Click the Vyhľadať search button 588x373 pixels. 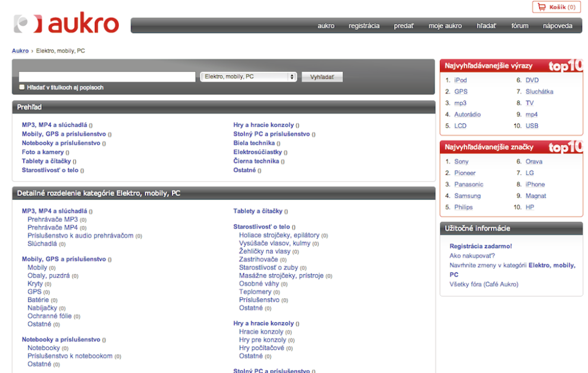coord(322,77)
